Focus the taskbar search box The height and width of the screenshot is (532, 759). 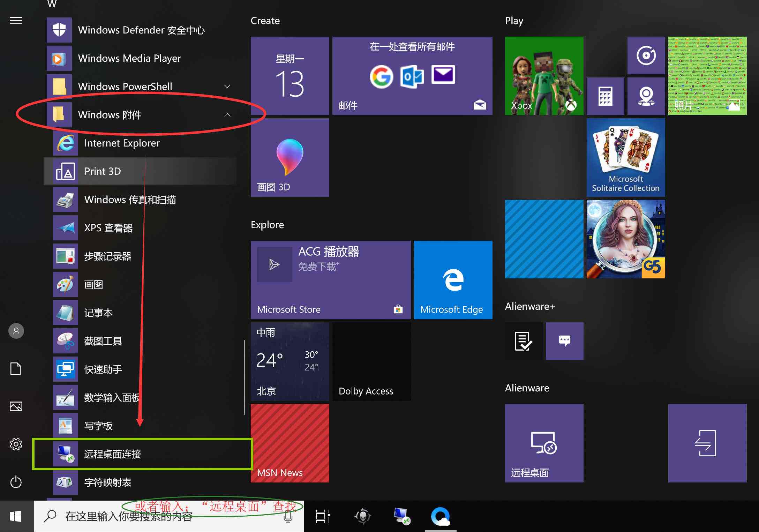[x=169, y=516]
